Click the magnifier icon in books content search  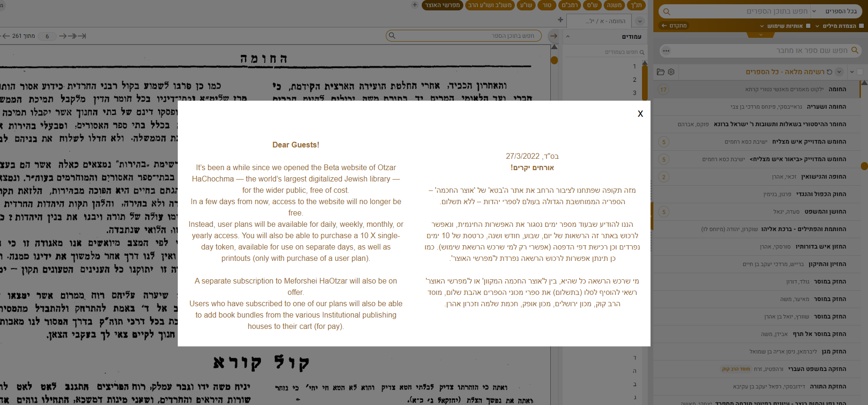click(x=667, y=11)
